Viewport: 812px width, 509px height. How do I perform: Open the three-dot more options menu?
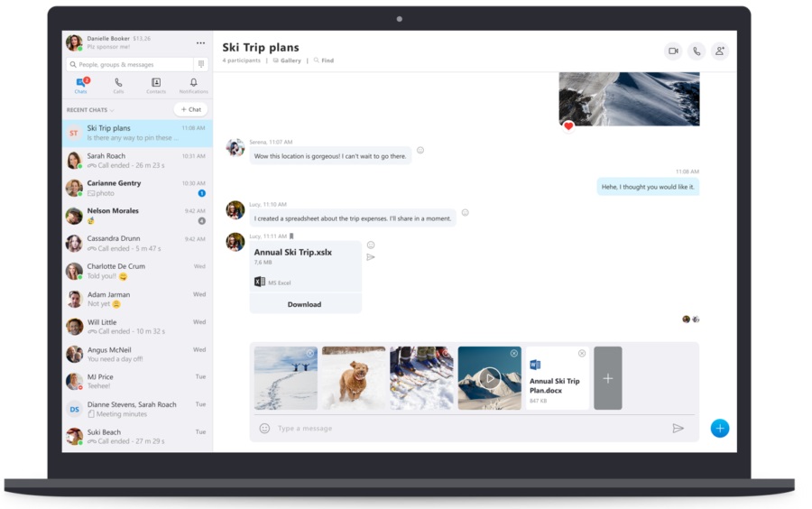(x=200, y=43)
